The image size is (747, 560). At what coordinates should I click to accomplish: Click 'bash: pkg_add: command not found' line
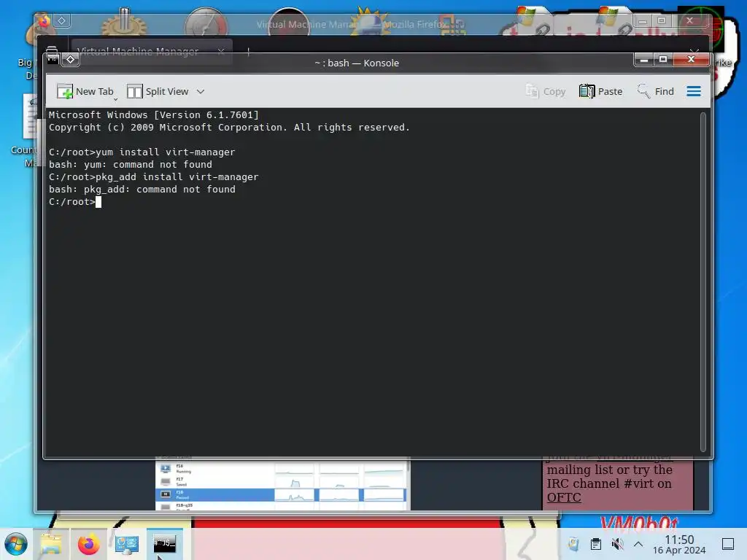pos(142,190)
